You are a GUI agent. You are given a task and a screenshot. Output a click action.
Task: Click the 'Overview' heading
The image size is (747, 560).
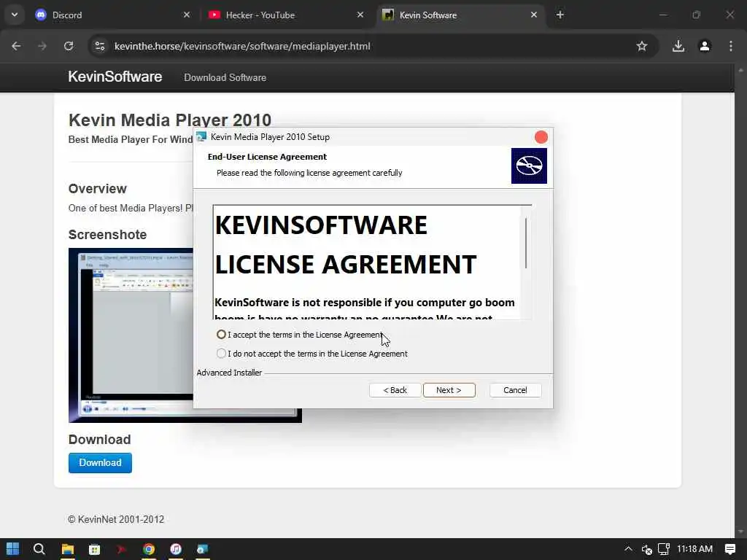coord(97,189)
